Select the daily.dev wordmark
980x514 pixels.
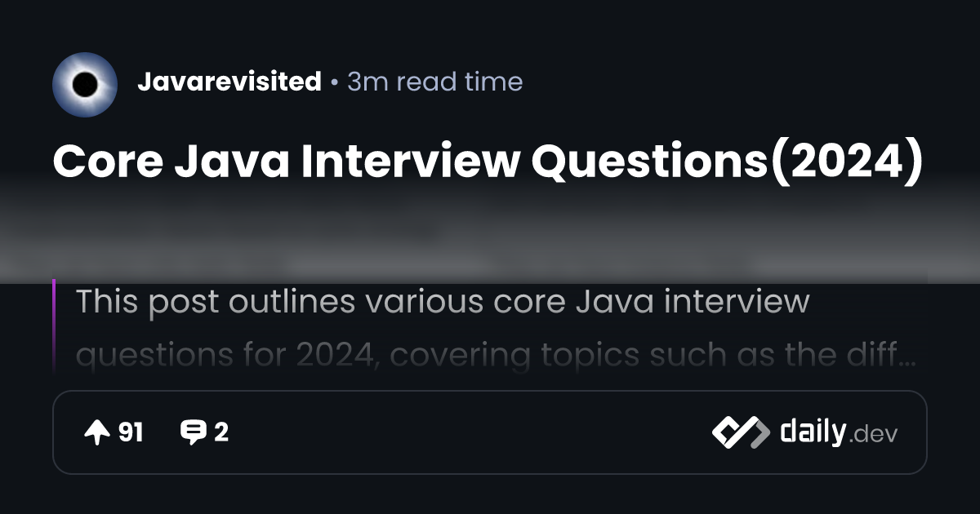[x=839, y=432]
